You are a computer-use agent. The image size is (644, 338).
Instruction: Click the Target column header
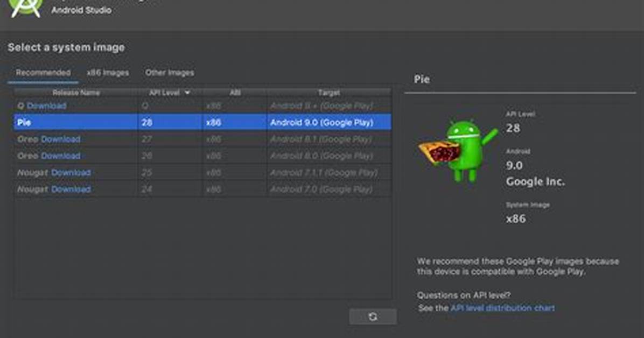(329, 93)
